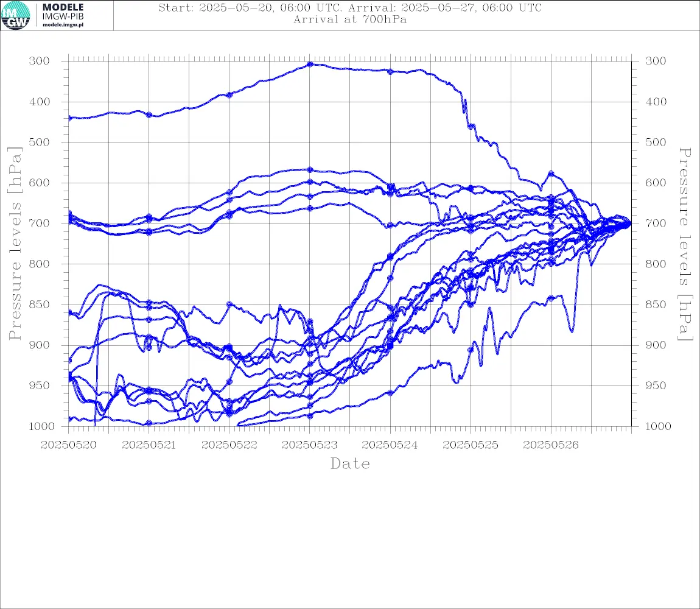Click left axis value 500
This screenshot has height=609, width=700.
(40, 142)
